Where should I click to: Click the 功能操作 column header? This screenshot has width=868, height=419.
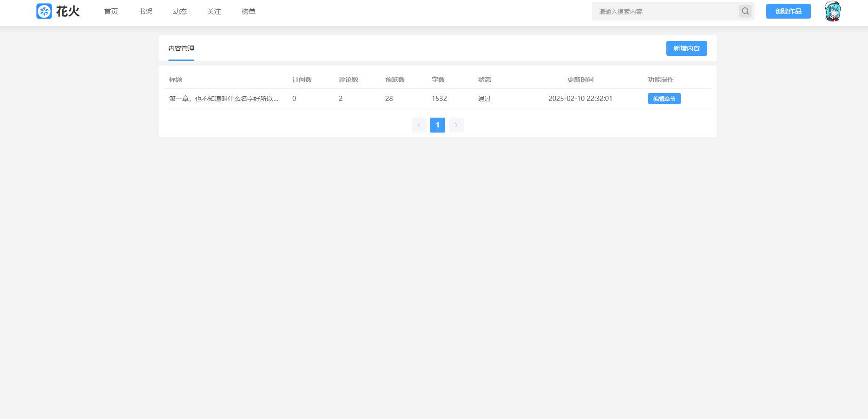(661, 80)
